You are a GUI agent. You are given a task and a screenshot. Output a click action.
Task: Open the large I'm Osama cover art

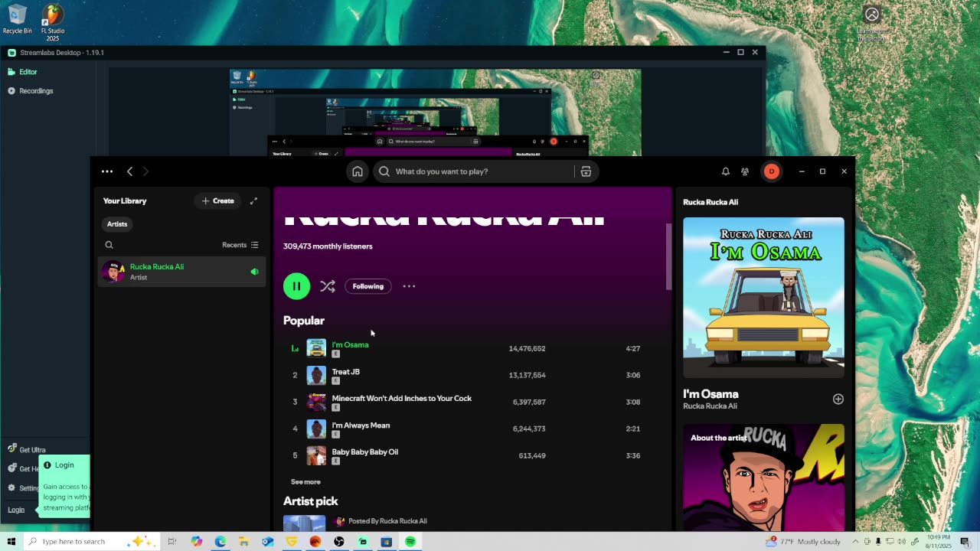point(763,298)
